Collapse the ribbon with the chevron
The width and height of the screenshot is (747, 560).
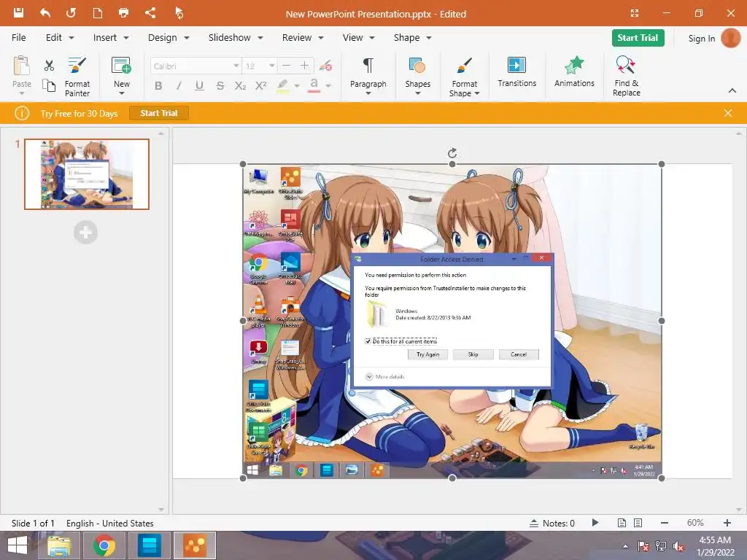pos(732,90)
